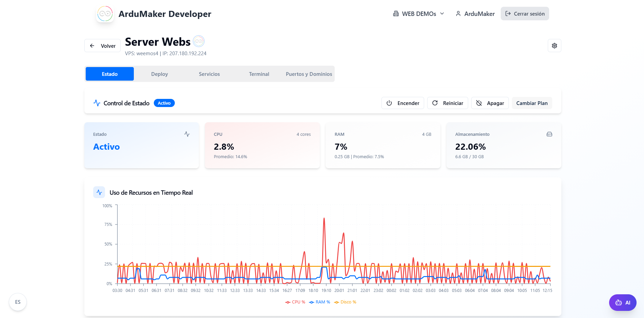This screenshot has width=644, height=318.
Task: Click the blue Activo text in Estado card
Action: [106, 147]
